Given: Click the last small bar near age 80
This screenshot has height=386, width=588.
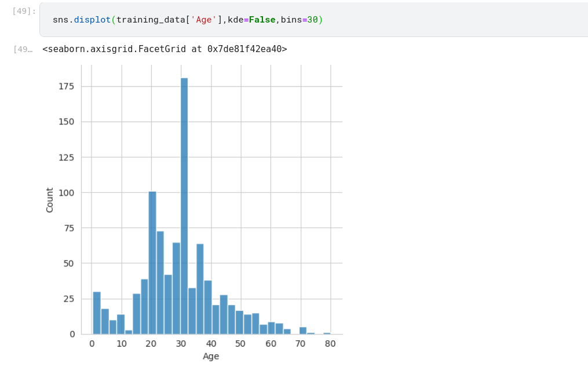Looking at the screenshot, I should (x=327, y=333).
